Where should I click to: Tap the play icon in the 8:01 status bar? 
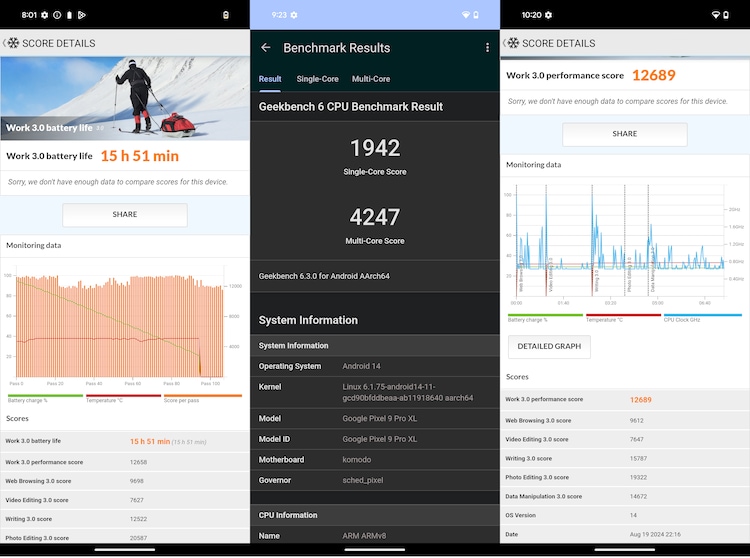tap(81, 15)
